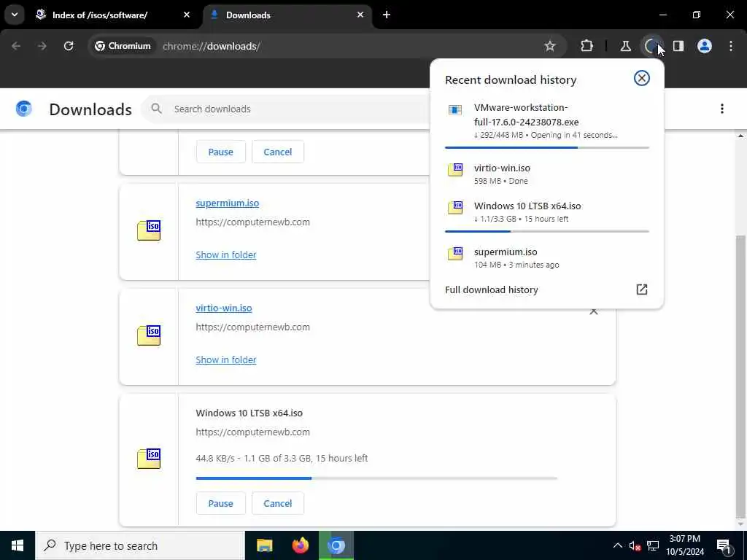Cancel the Windows 10 LTSB x64.iso download

pyautogui.click(x=278, y=503)
